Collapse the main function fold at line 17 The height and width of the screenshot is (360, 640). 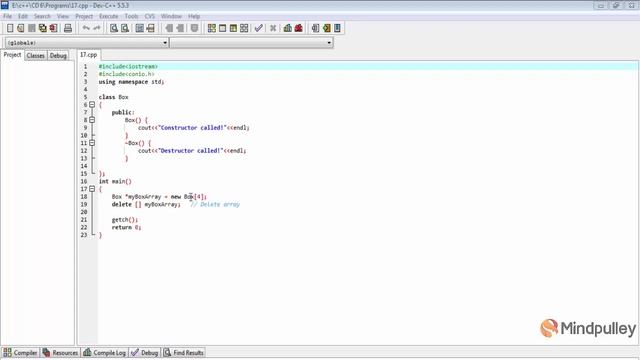click(x=92, y=189)
